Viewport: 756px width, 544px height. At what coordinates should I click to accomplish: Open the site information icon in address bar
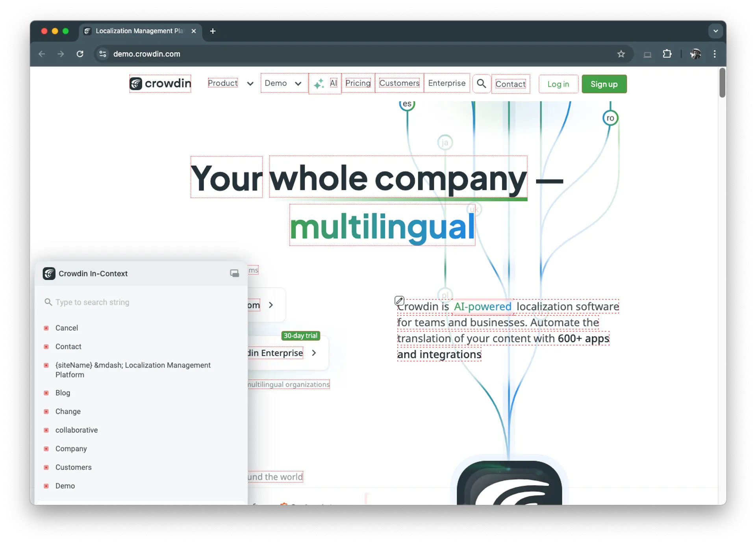[103, 54]
